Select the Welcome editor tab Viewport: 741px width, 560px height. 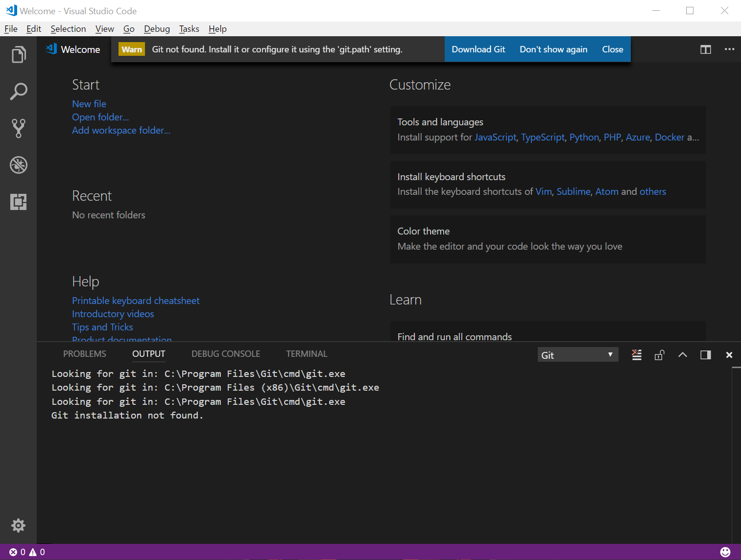pos(73,49)
